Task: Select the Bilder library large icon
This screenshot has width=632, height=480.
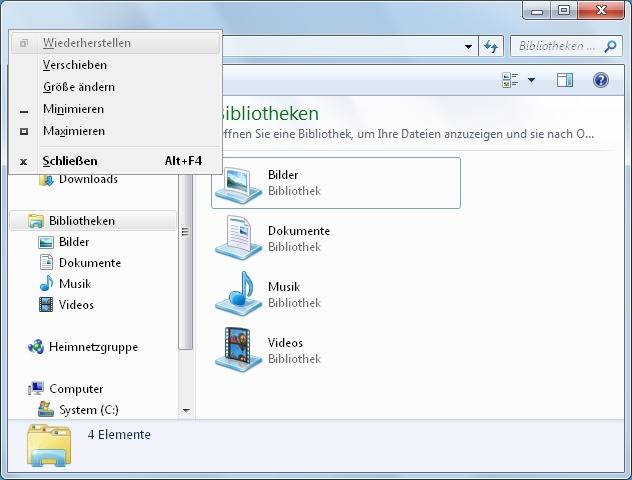Action: pyautogui.click(x=238, y=184)
